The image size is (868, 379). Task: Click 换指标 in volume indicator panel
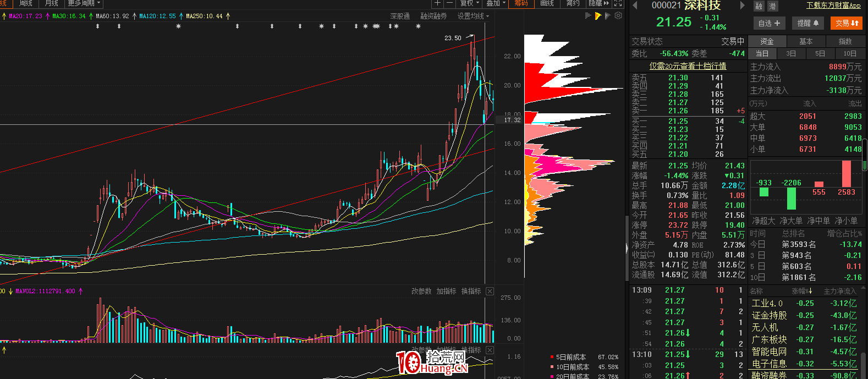click(471, 291)
